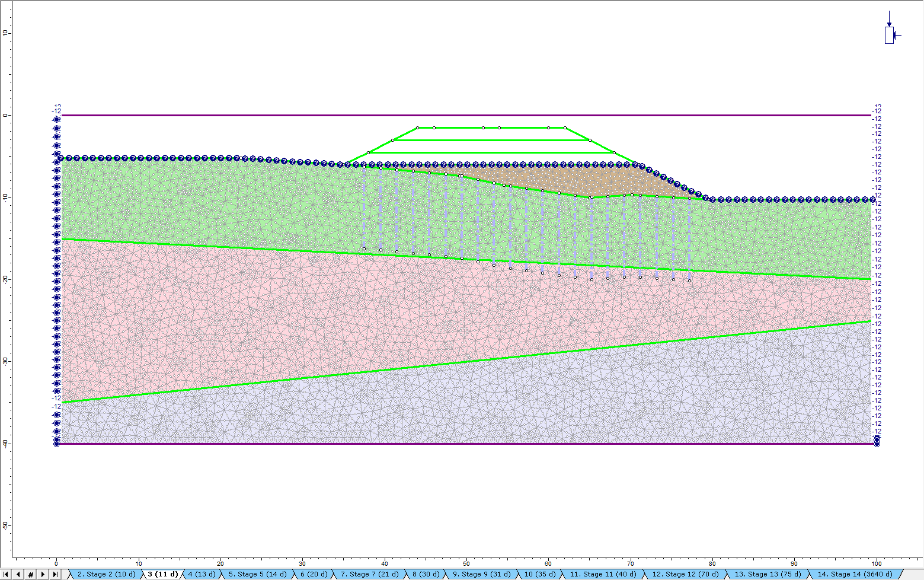Jump to the first stage tab arrow
924x580 pixels.
point(6,574)
